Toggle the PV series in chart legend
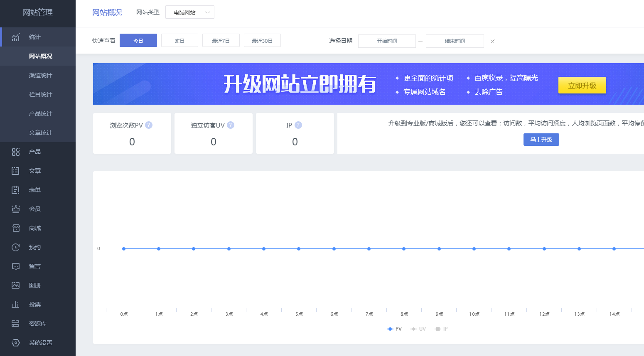This screenshot has width=644, height=356. tap(393, 329)
